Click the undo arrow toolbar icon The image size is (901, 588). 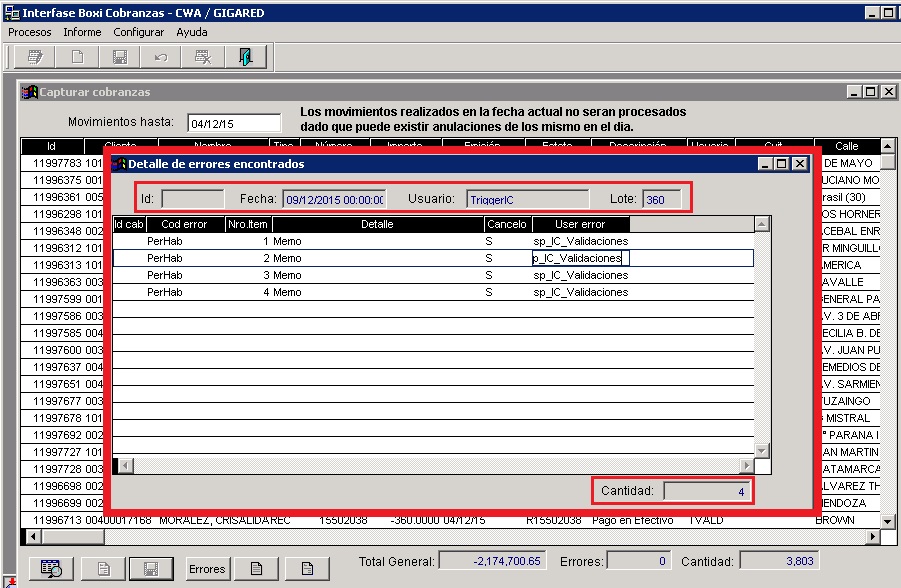click(161, 57)
